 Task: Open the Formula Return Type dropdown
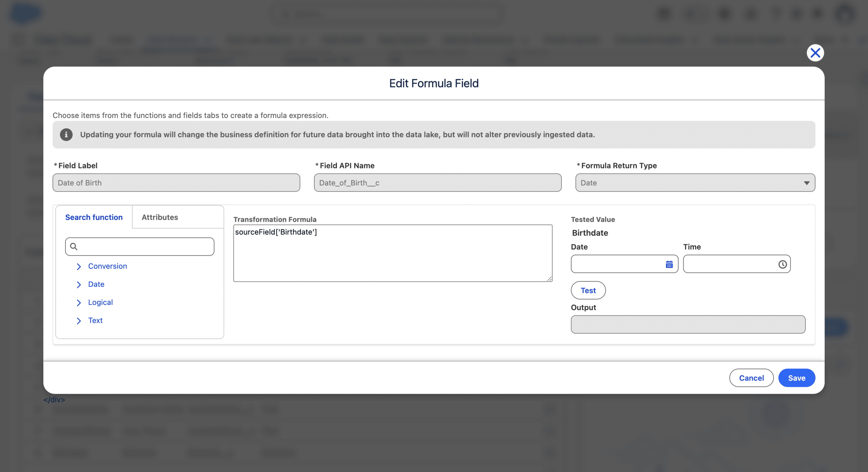pos(695,183)
